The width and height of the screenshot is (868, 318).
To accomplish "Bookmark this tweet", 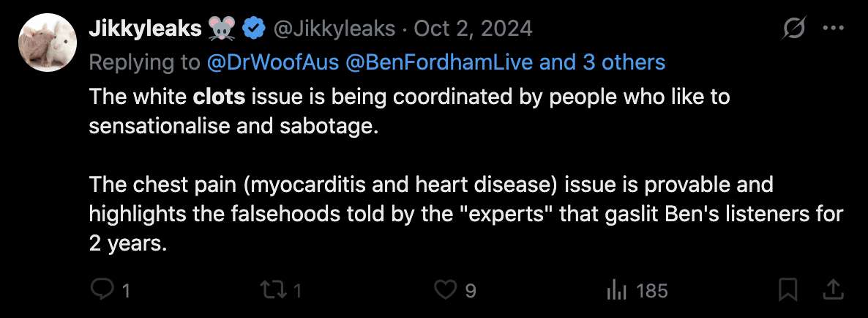I will [x=787, y=290].
